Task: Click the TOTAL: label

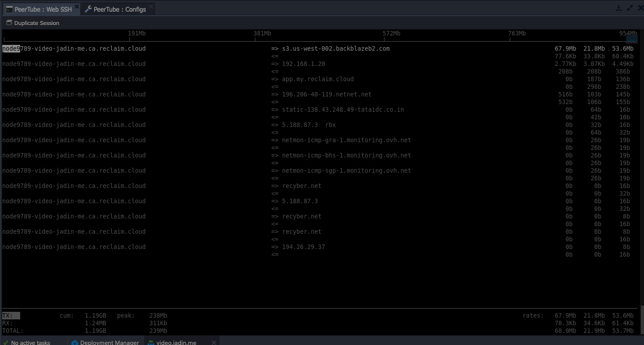Action: [13, 331]
